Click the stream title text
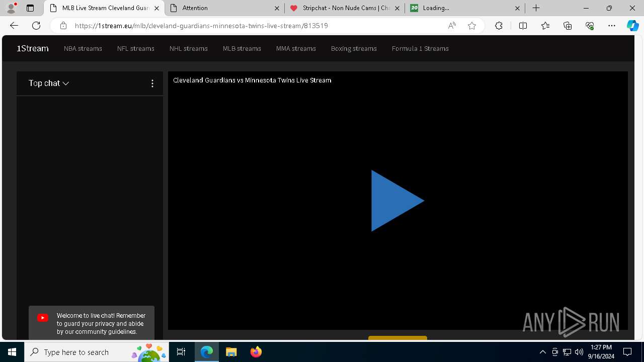This screenshot has width=644, height=362. [x=252, y=80]
